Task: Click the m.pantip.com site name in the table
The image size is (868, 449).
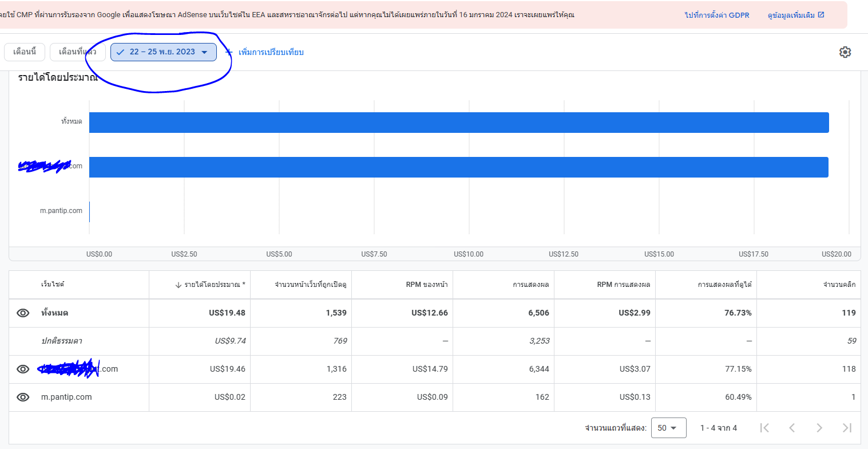Action: [66, 397]
